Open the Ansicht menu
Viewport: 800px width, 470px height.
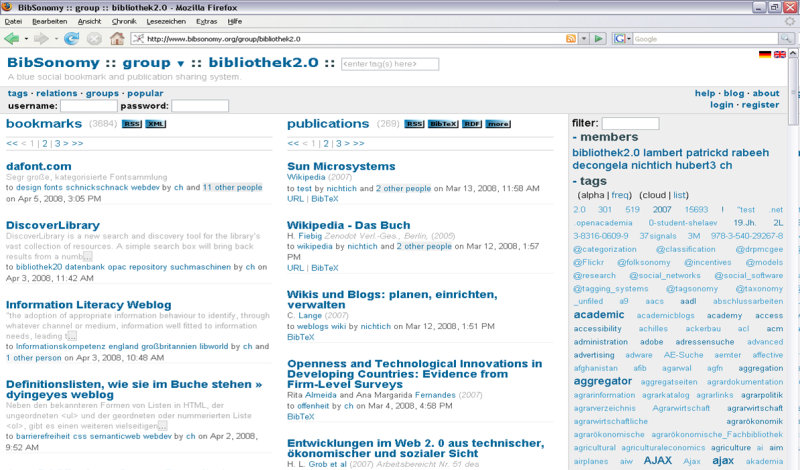(x=90, y=21)
